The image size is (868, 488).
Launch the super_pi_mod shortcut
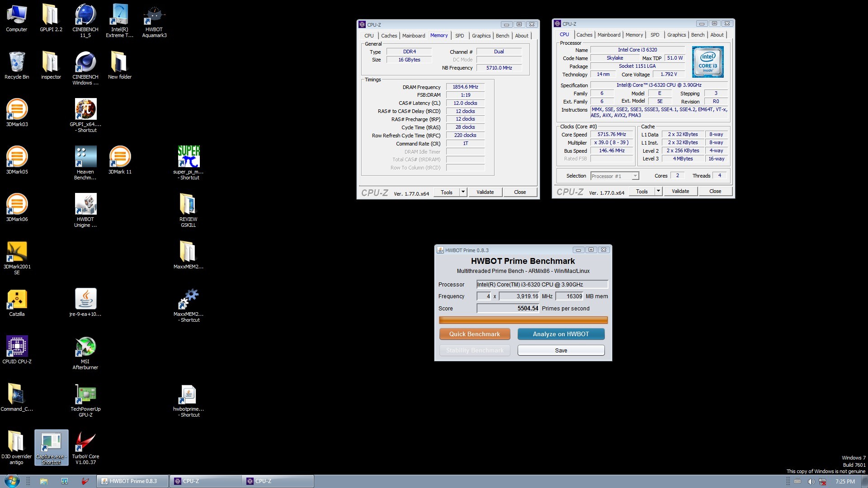point(189,163)
